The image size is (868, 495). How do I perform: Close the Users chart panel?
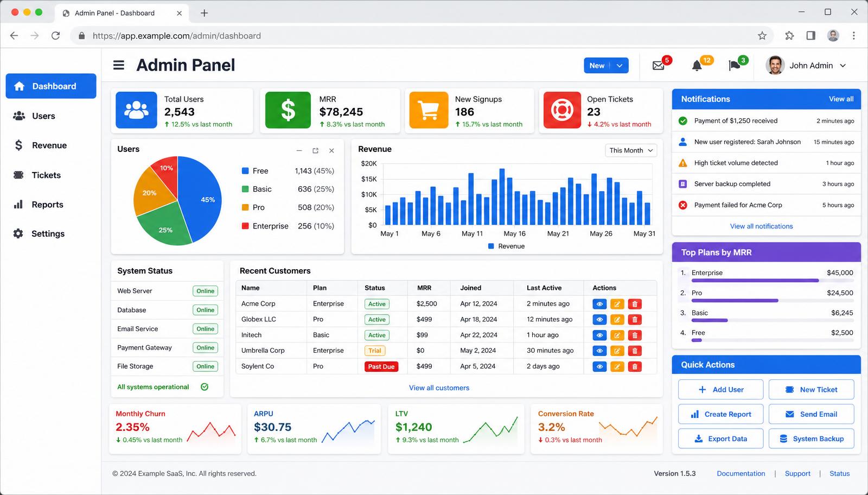pos(331,151)
